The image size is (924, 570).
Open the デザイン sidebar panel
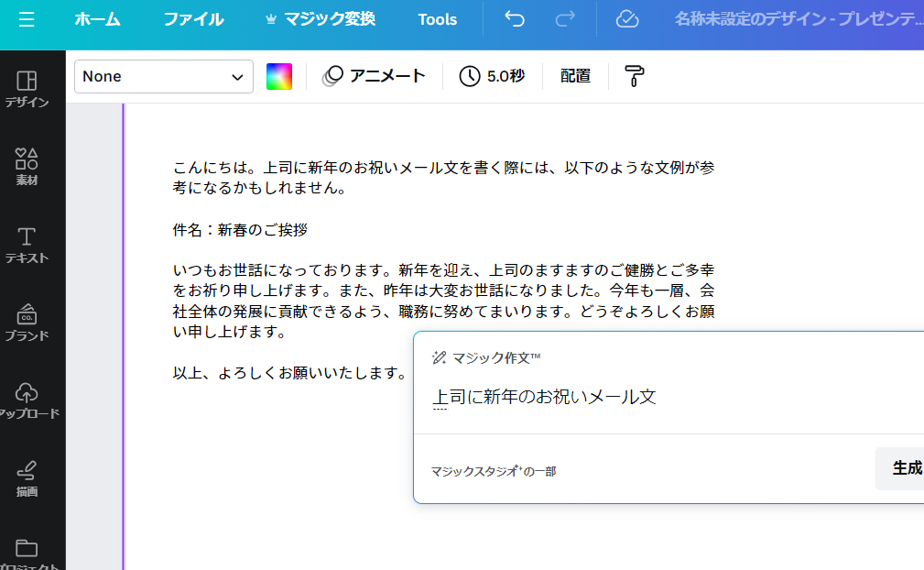[27, 89]
